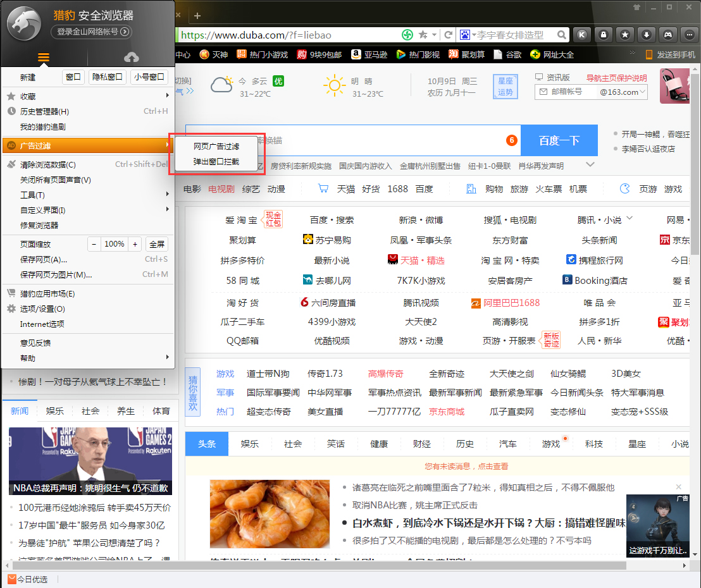Click the 发送到手机 phone icon
Image resolution: width=701 pixels, height=588 pixels.
648,55
